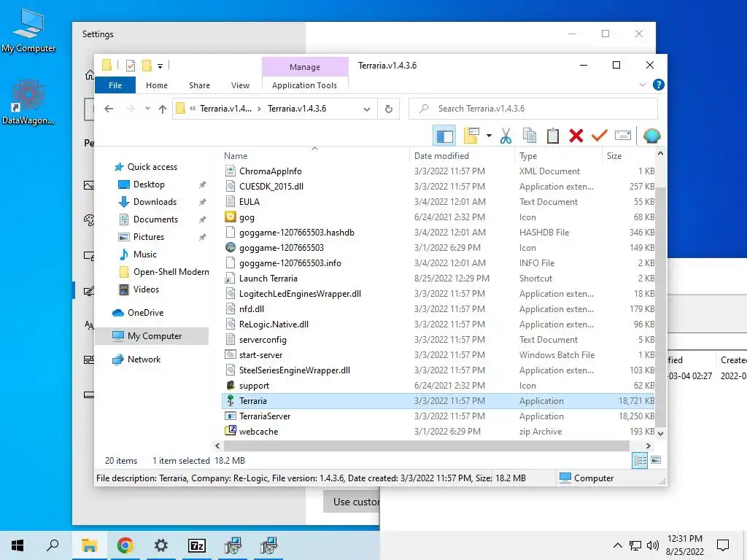747x560 pixels.
Task: Expand the address bar history dropdown
Action: (x=367, y=109)
